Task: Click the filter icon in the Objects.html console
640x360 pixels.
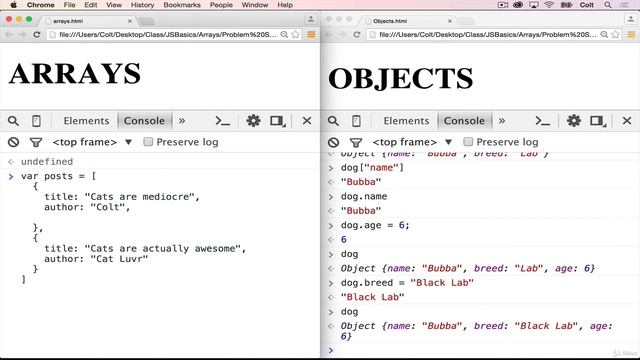Action: [x=356, y=142]
